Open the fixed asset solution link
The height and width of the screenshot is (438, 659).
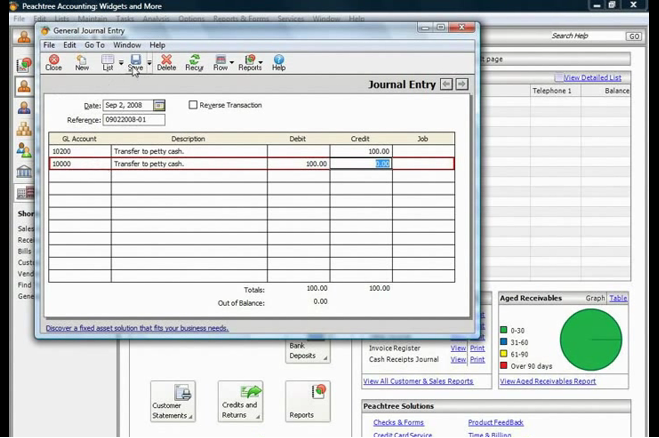point(137,328)
